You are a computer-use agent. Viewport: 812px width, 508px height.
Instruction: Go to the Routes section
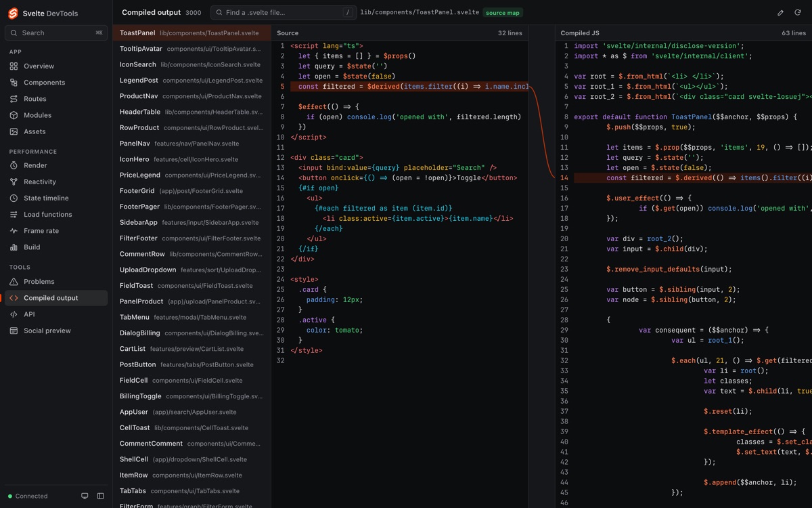pos(56,99)
